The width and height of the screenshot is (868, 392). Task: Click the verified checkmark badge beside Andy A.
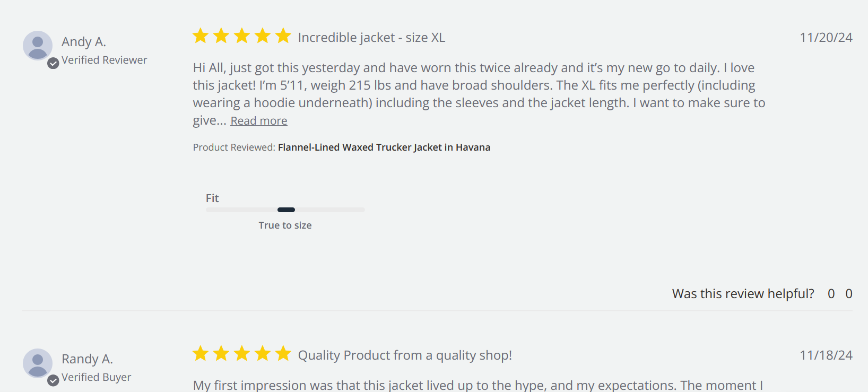click(53, 64)
